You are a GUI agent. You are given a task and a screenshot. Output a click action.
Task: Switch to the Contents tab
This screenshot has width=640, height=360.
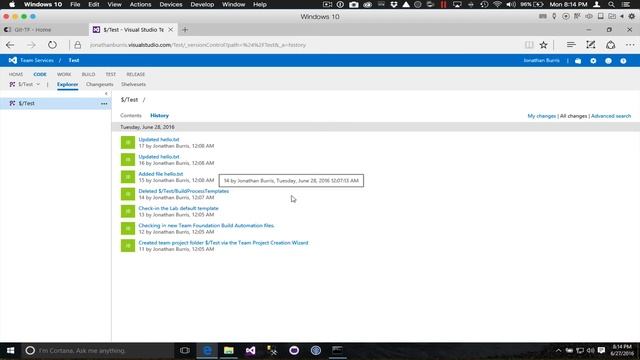tap(131, 116)
